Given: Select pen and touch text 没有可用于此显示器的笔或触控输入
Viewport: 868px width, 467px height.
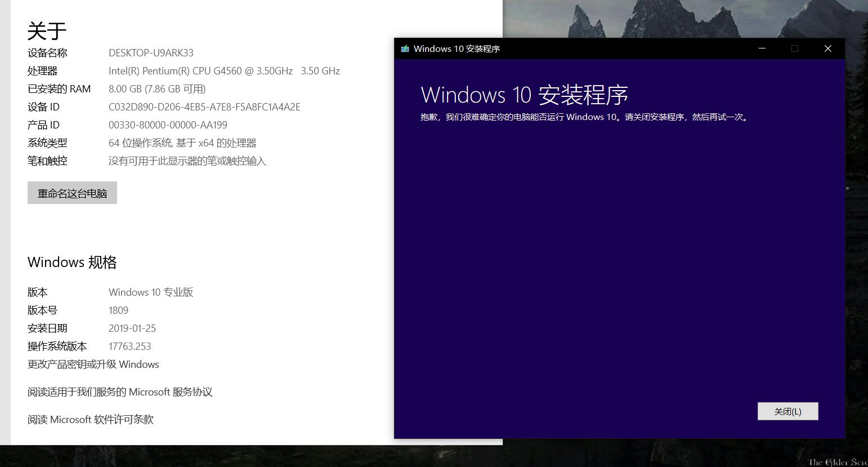Looking at the screenshot, I should click(187, 161).
